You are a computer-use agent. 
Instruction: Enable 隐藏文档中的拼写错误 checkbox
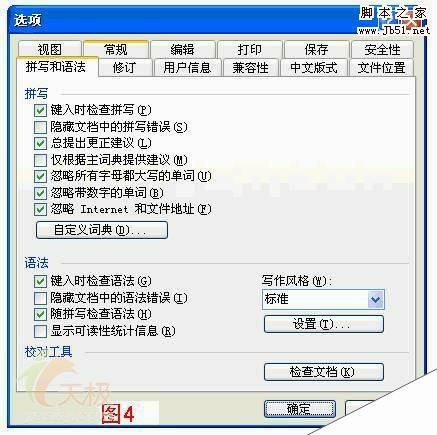(x=40, y=127)
